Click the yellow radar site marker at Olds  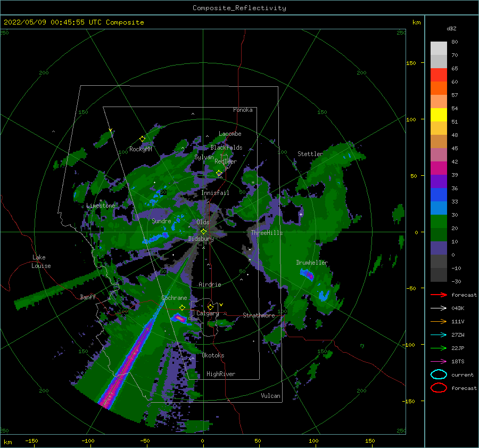pos(203,232)
